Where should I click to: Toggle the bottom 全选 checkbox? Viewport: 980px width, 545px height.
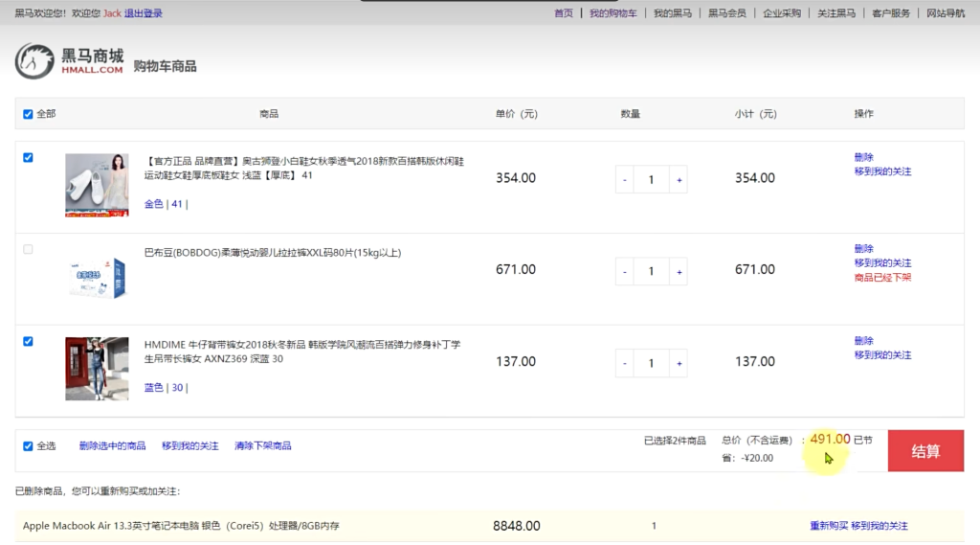[x=28, y=446]
